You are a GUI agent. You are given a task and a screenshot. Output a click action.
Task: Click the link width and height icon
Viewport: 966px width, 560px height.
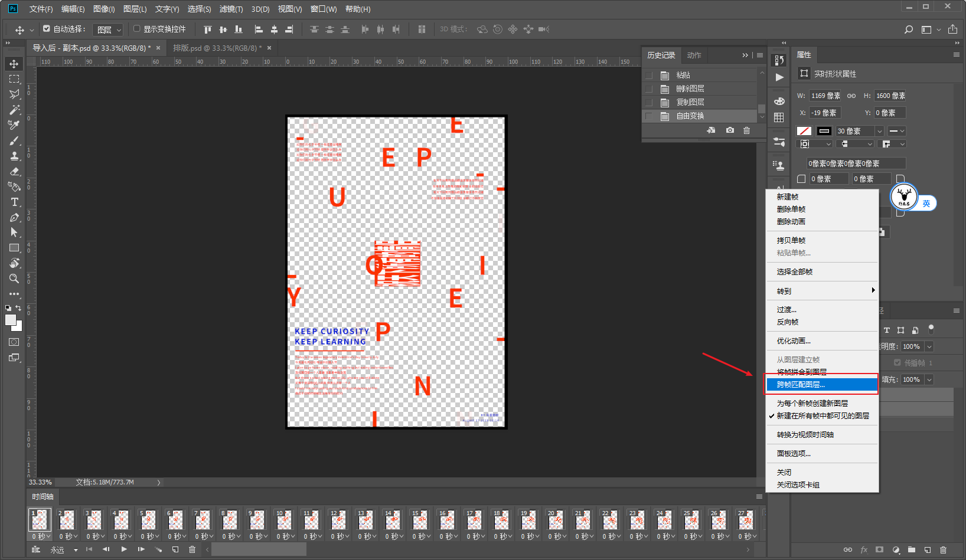coord(851,96)
